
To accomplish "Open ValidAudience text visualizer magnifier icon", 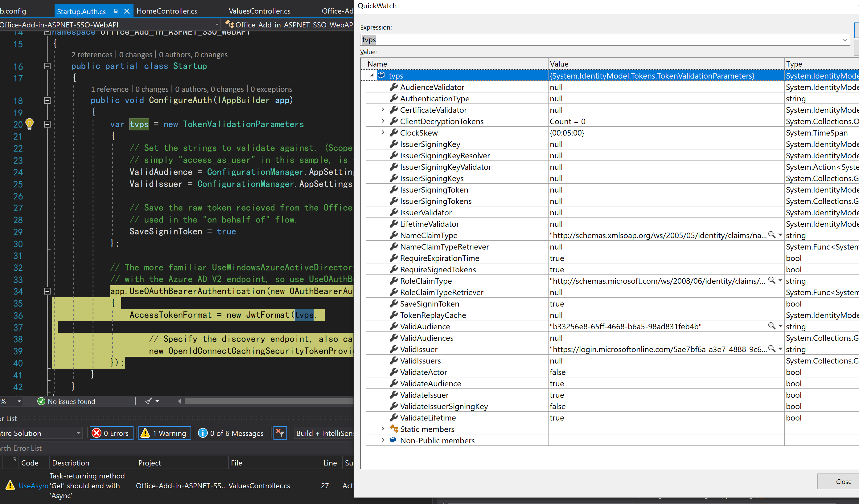I will pyautogui.click(x=771, y=326).
